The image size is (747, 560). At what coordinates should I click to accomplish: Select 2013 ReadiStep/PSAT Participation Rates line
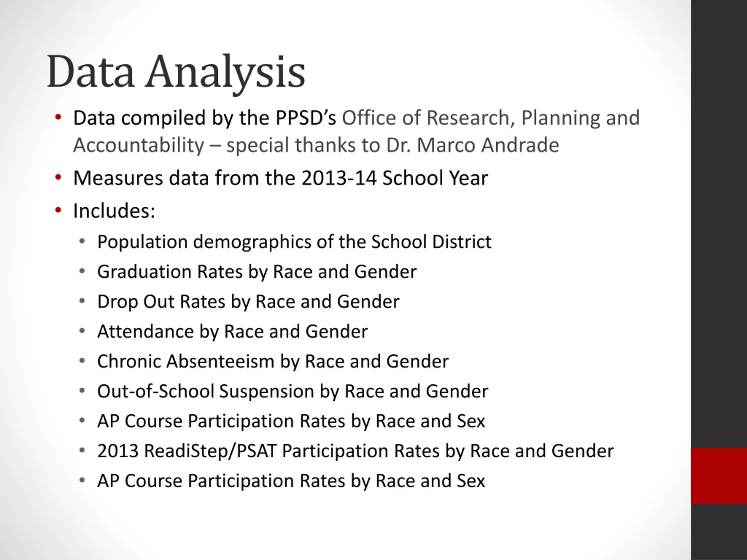click(x=356, y=451)
